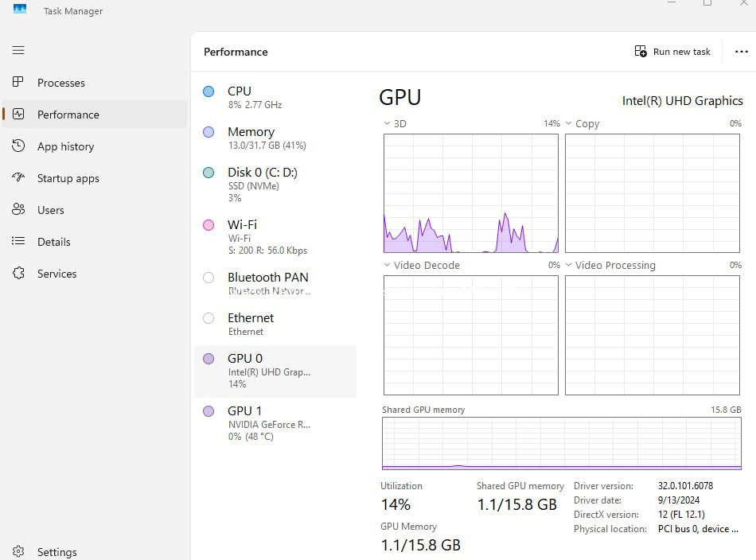The height and width of the screenshot is (560, 756).
Task: Click the large GPU heading
Action: coord(399,97)
